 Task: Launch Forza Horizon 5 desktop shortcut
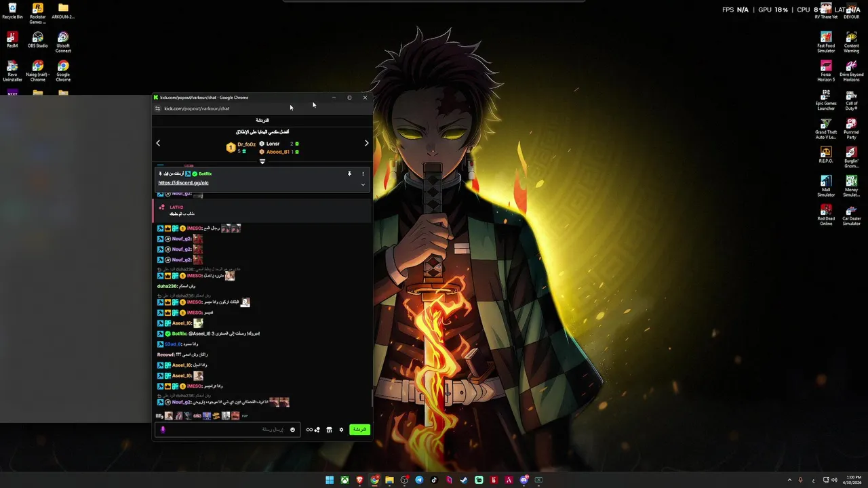click(x=826, y=71)
